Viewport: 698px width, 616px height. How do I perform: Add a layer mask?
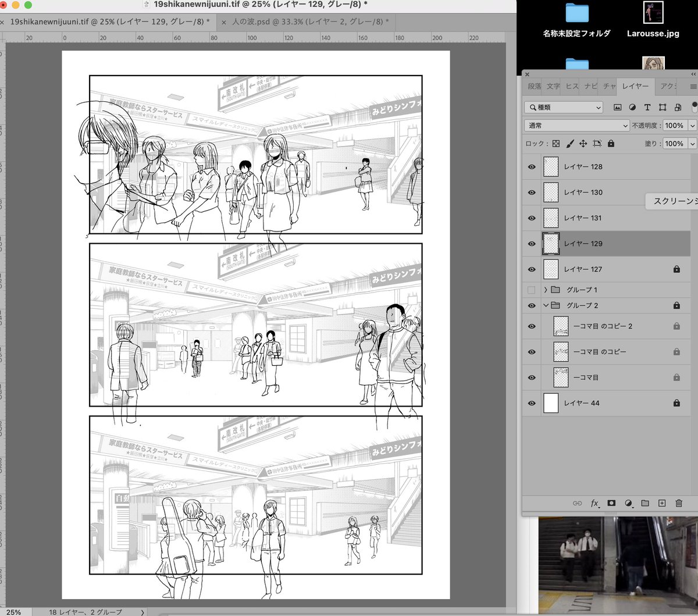[x=611, y=503]
